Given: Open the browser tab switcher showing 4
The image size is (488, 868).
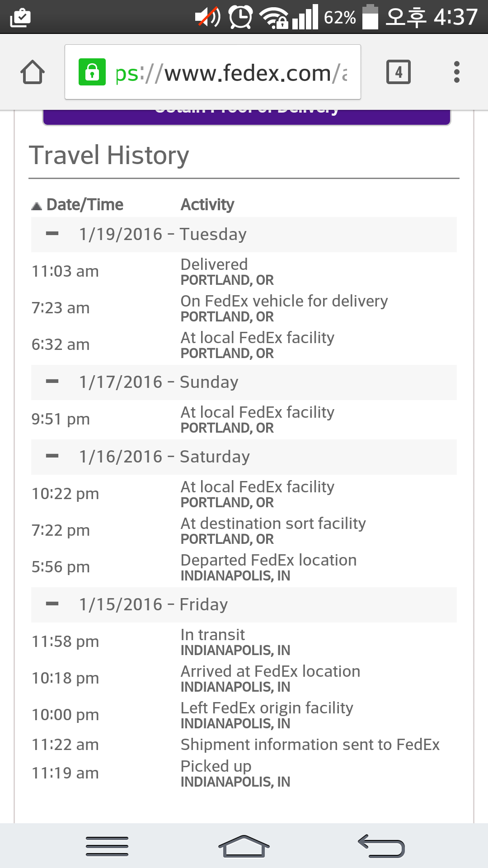Looking at the screenshot, I should pyautogui.click(x=398, y=72).
